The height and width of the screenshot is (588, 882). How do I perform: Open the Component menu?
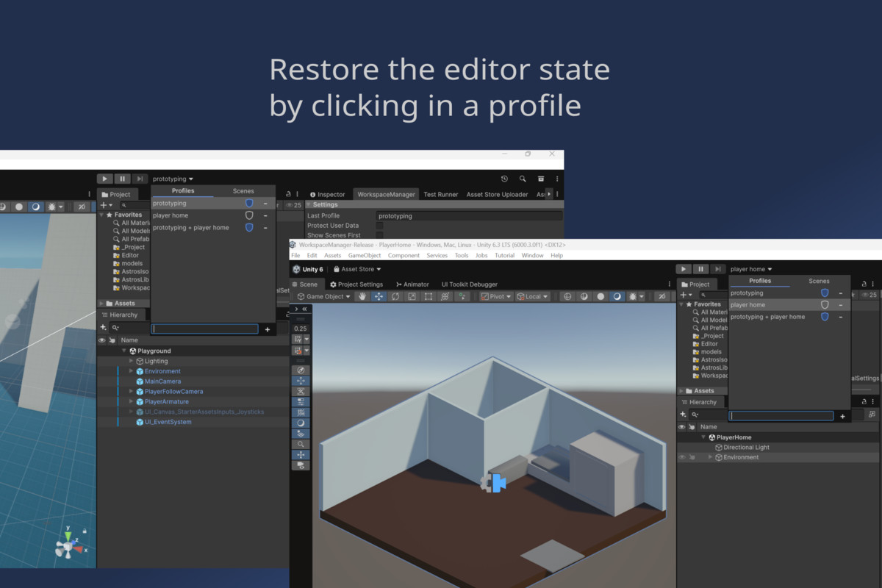coord(404,255)
